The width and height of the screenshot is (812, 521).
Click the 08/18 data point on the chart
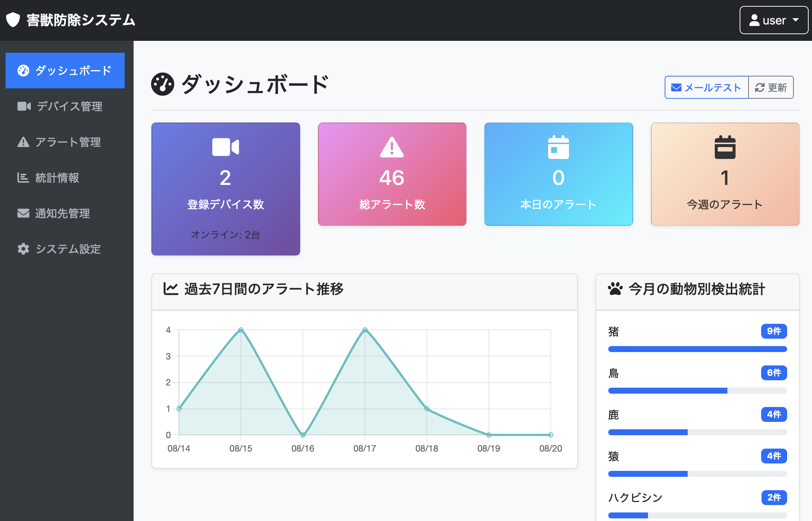click(x=427, y=408)
